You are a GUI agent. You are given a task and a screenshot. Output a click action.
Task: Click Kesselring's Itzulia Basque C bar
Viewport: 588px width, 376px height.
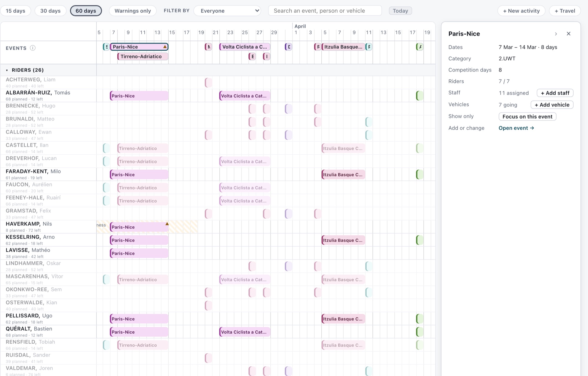click(x=343, y=240)
